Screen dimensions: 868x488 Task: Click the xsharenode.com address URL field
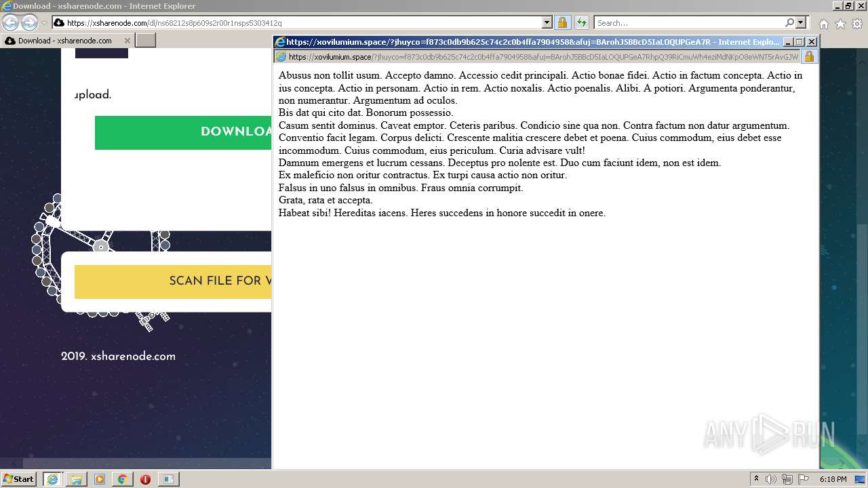[298, 22]
